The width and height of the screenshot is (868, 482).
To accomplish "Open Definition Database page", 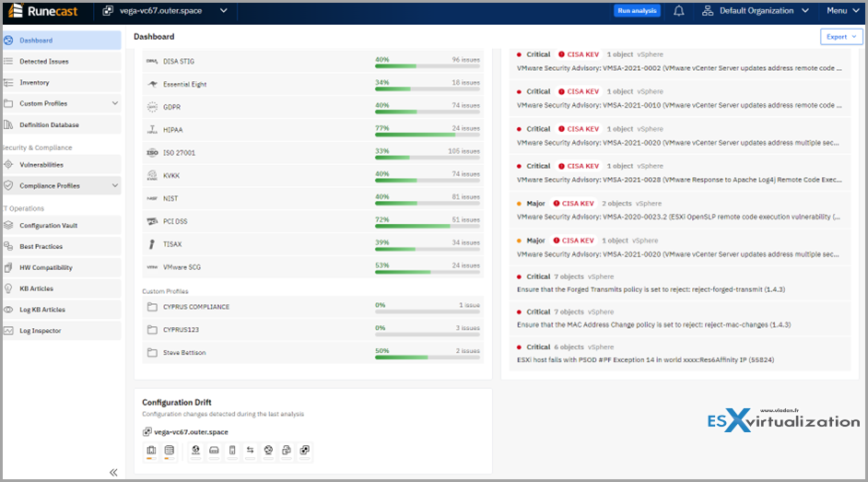I will (62, 124).
